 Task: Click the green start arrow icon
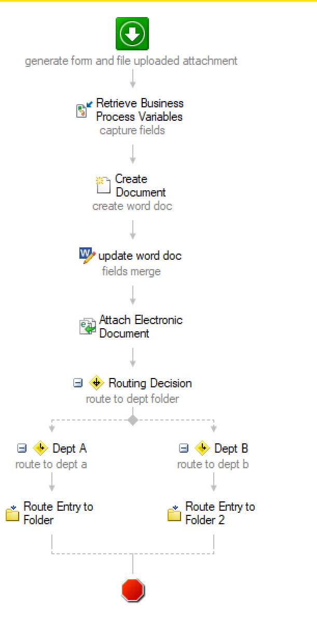132,33
